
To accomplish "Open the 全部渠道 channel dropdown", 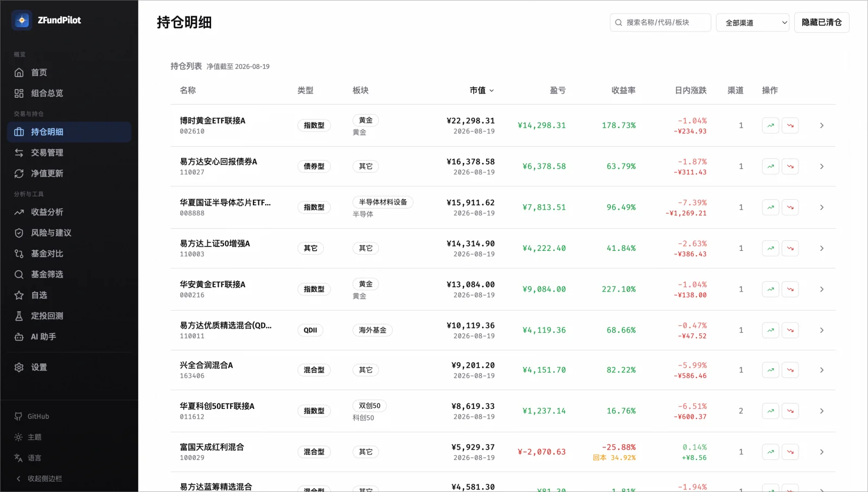I will (x=752, y=22).
